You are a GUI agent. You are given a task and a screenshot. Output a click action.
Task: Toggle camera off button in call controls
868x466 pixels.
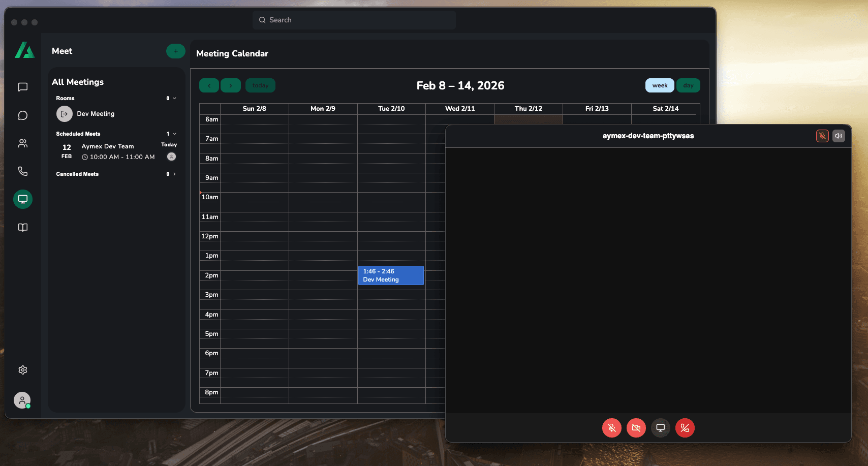[x=636, y=428]
